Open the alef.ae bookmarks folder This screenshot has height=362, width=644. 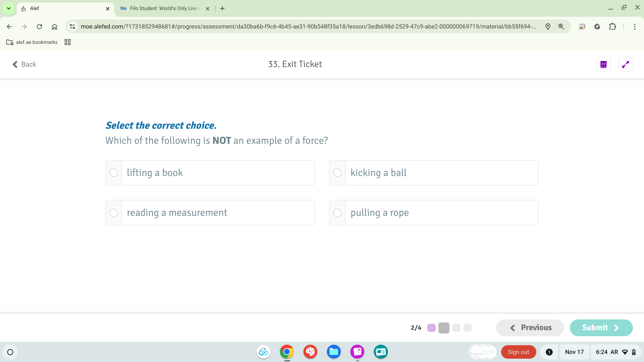tap(32, 42)
